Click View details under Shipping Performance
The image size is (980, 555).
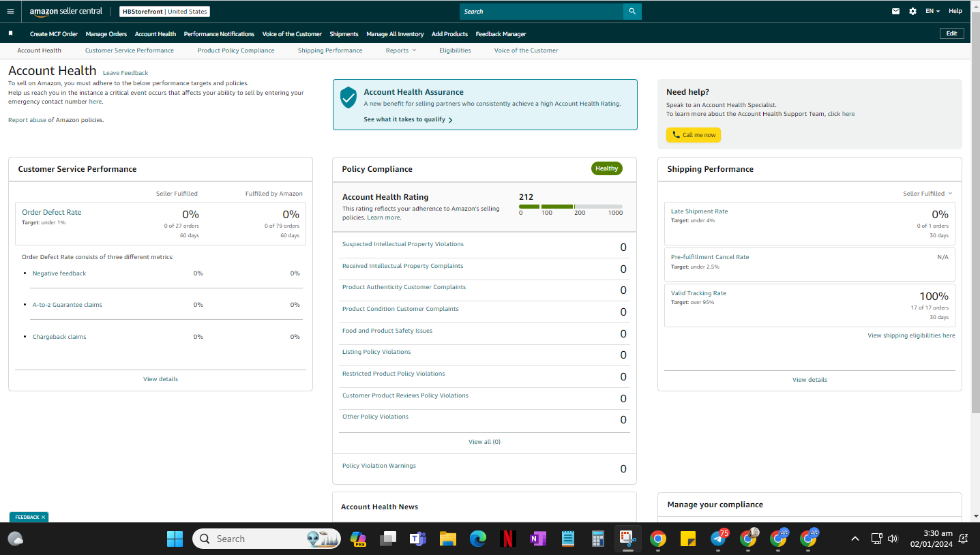point(810,380)
